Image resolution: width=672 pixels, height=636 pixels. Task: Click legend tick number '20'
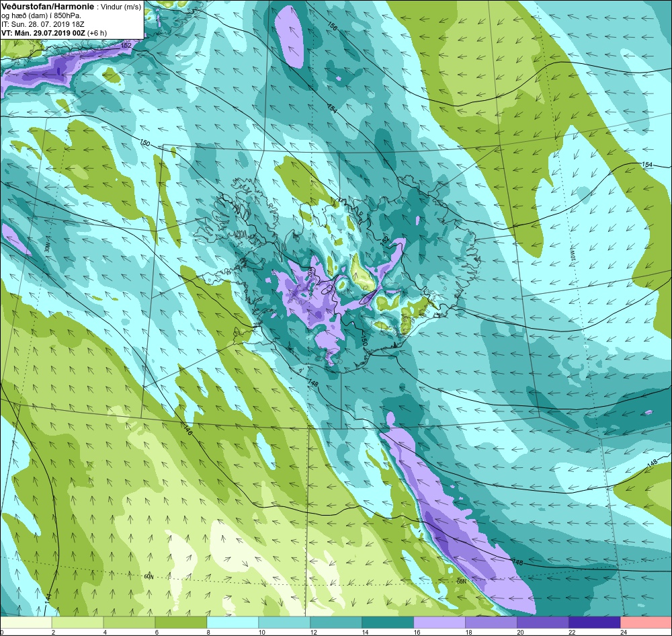click(520, 632)
